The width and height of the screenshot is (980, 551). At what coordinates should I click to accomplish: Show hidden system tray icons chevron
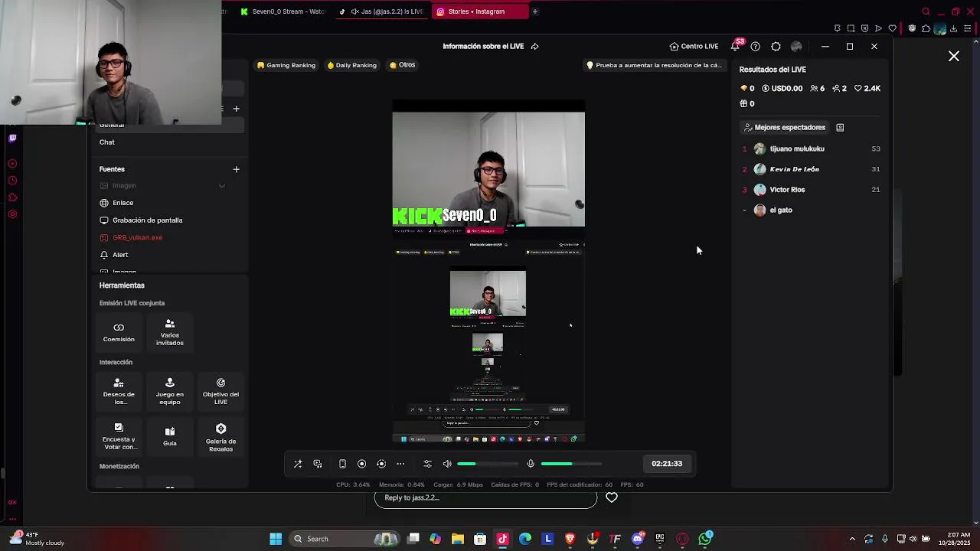[x=852, y=539]
